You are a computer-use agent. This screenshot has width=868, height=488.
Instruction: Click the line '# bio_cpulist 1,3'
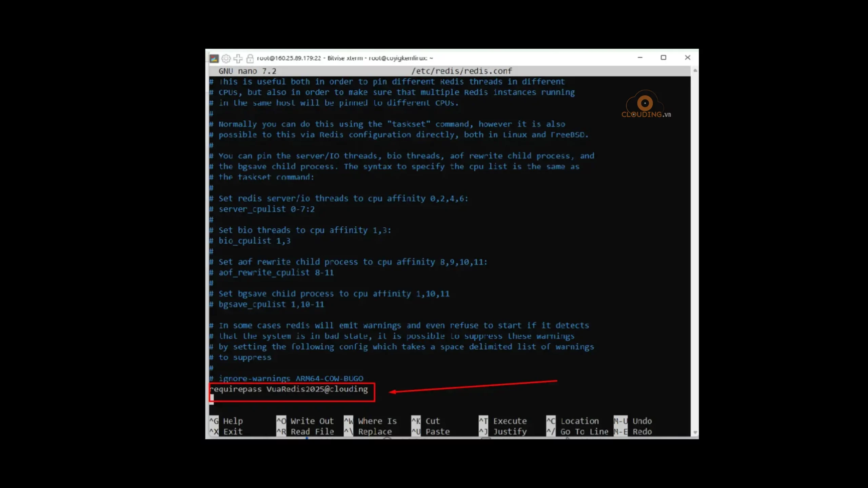tap(250, 241)
